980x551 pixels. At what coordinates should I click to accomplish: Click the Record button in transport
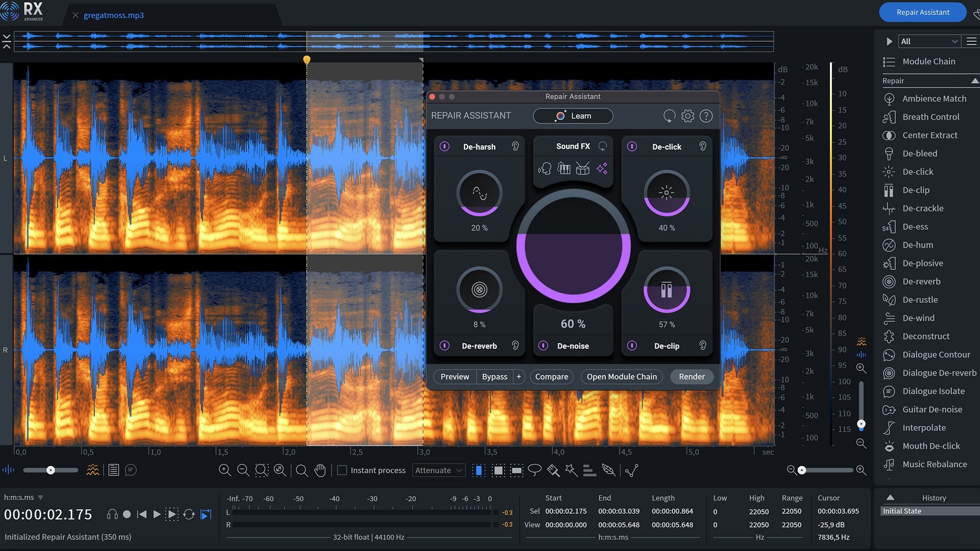pos(127,514)
